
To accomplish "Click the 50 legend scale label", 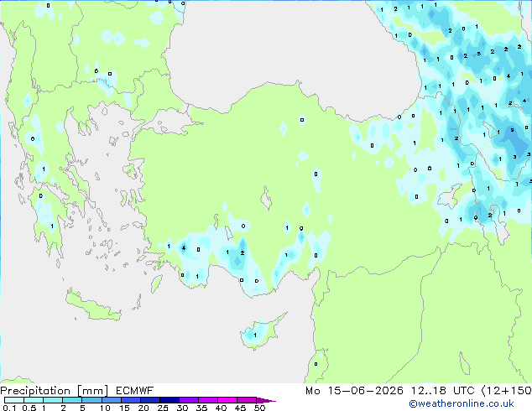I will pos(259,408).
